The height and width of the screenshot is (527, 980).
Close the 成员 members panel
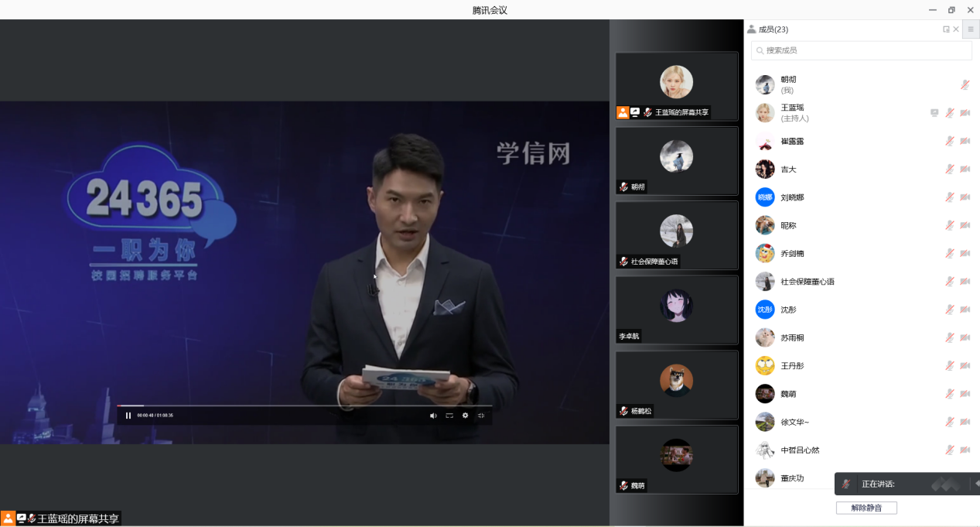pyautogui.click(x=956, y=29)
